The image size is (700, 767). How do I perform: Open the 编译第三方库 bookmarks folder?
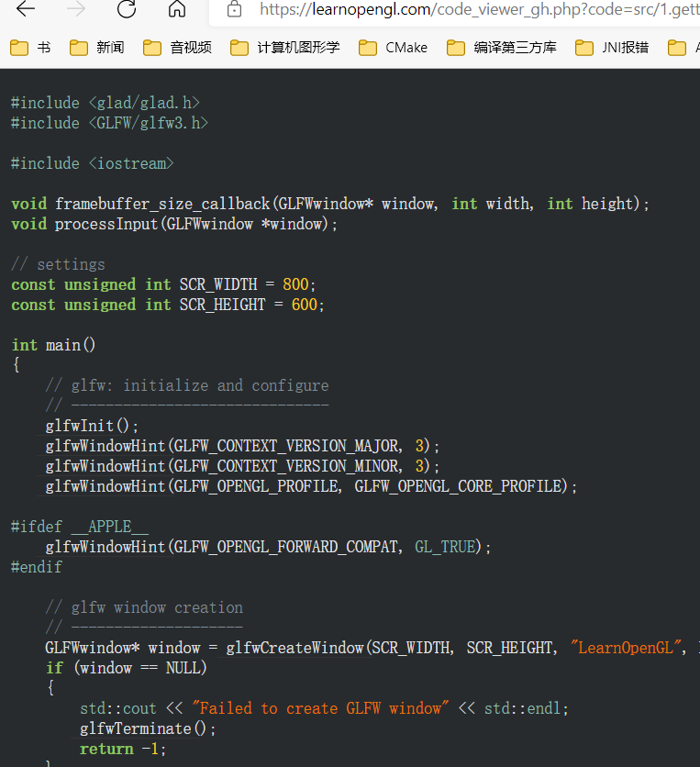502,48
